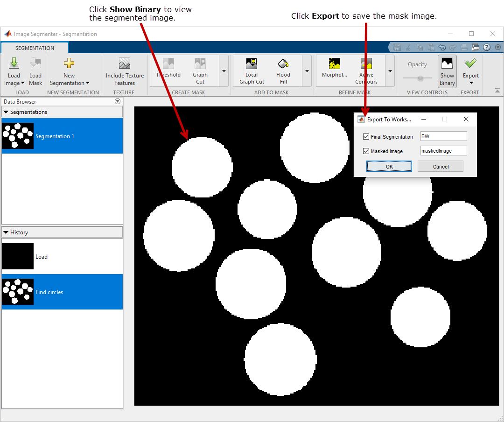Click the Print icon

[464, 47]
